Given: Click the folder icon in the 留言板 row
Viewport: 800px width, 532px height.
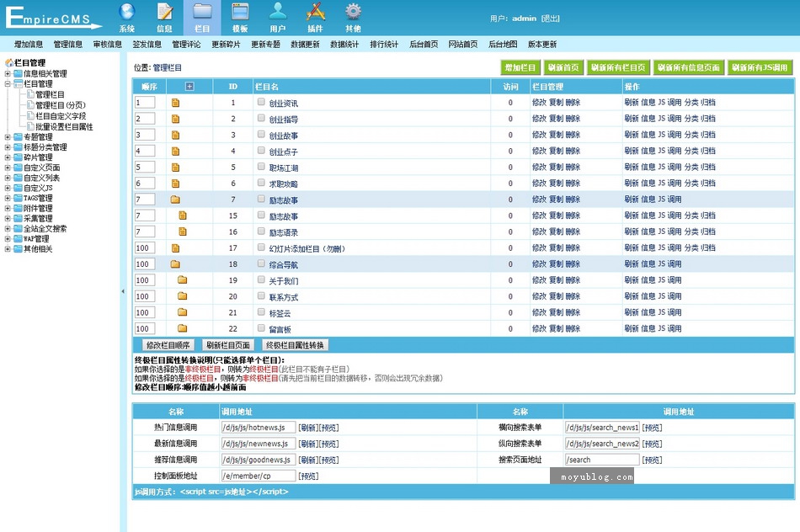Looking at the screenshot, I should point(182,328).
